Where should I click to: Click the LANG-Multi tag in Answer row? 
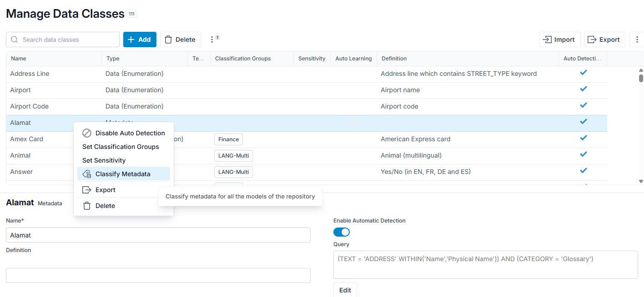233,172
